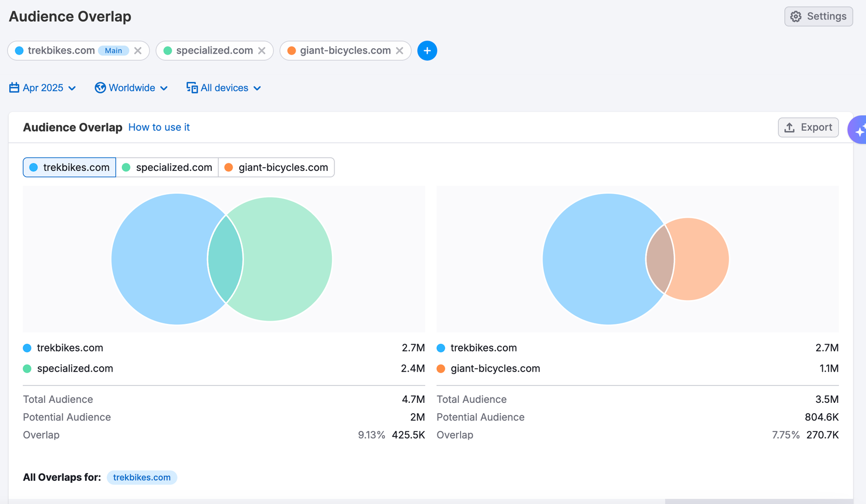Switch to the specialized.com tab
Image resolution: width=866 pixels, height=504 pixels.
[167, 168]
